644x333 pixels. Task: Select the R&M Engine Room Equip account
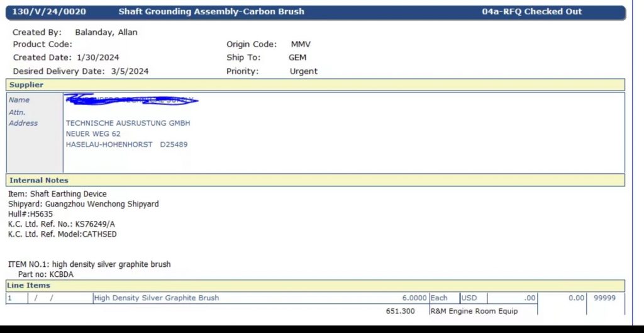(x=474, y=311)
